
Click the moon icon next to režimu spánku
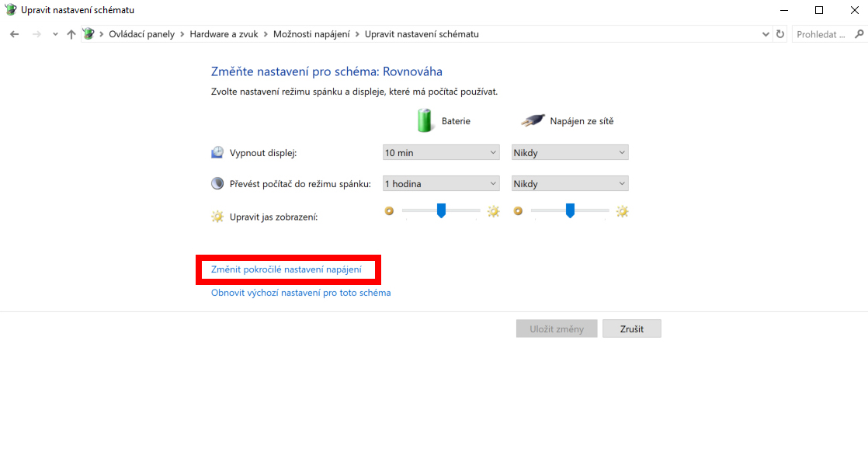217,182
